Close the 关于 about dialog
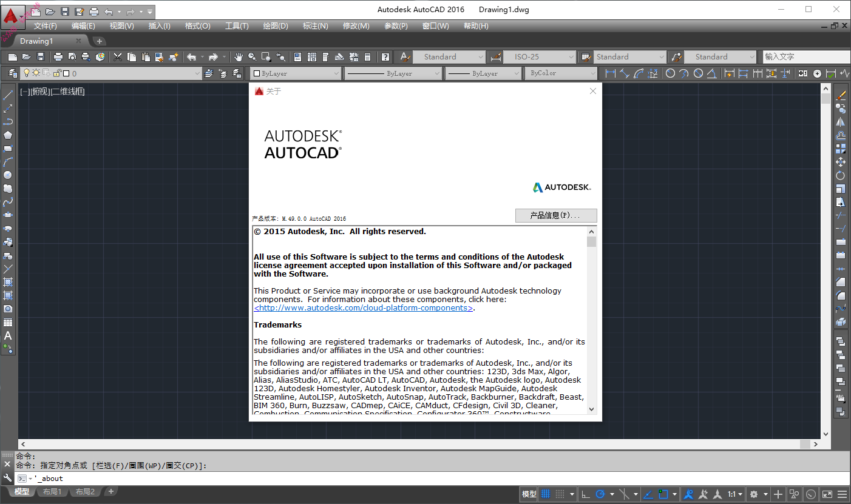This screenshot has height=504, width=851. click(593, 91)
